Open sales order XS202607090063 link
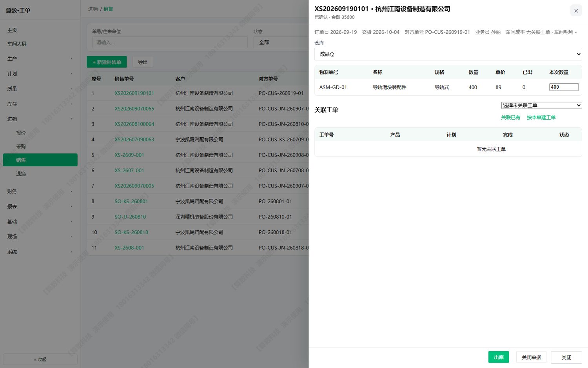The height and width of the screenshot is (368, 588). 134,140
